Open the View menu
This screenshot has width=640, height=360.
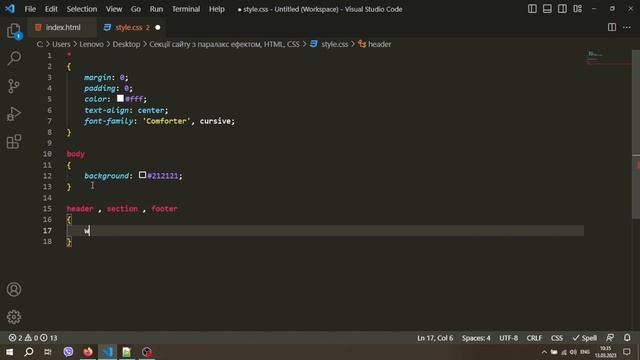click(x=114, y=9)
